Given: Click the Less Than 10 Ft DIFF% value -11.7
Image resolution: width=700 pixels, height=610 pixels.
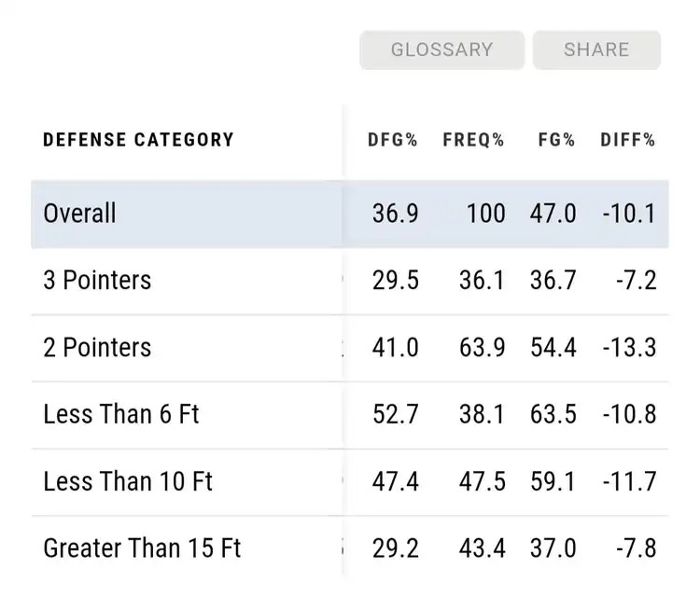Looking at the screenshot, I should [628, 481].
